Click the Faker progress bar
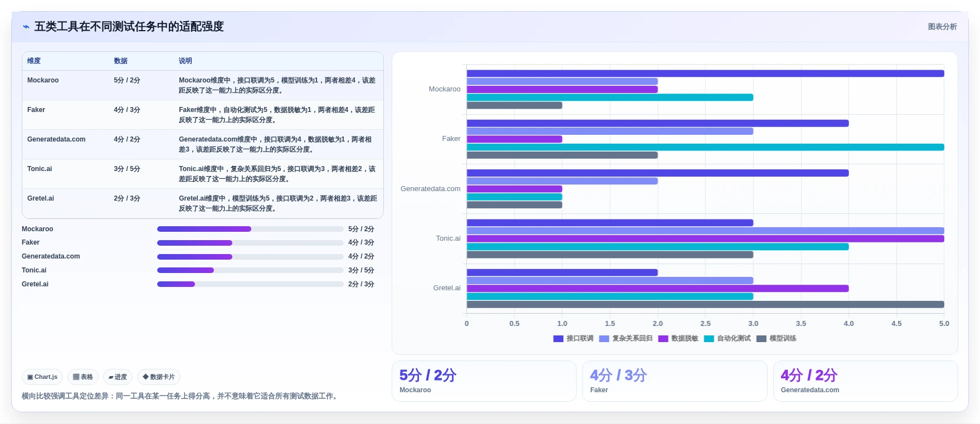The width and height of the screenshot is (980, 424). [x=250, y=243]
